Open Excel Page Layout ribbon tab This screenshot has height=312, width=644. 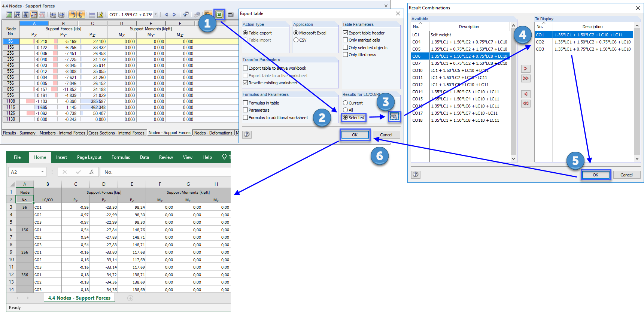(x=89, y=157)
